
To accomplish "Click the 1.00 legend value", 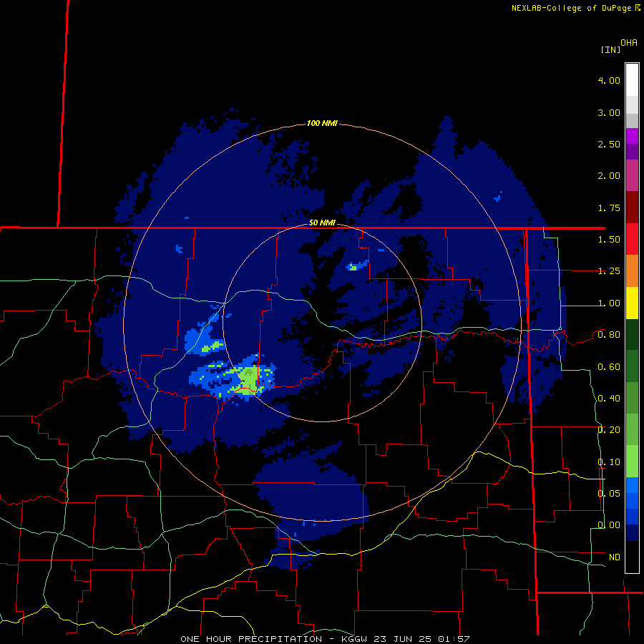I will [x=609, y=303].
